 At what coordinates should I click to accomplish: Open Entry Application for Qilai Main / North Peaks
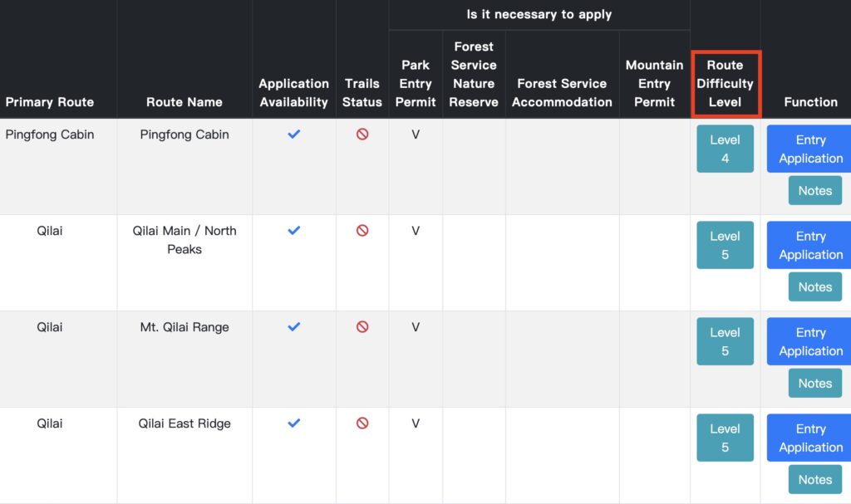pyautogui.click(x=809, y=245)
